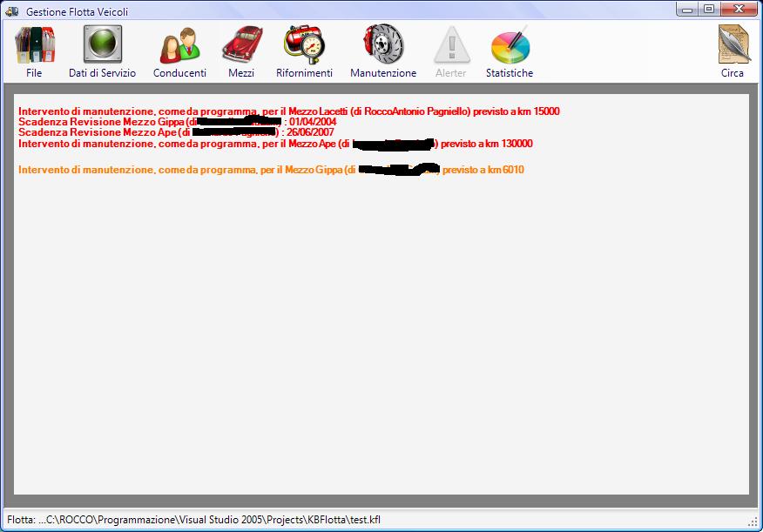Viewport: 763px width, 532px height.
Task: Click the Conducenti toolbar label
Action: (179, 73)
